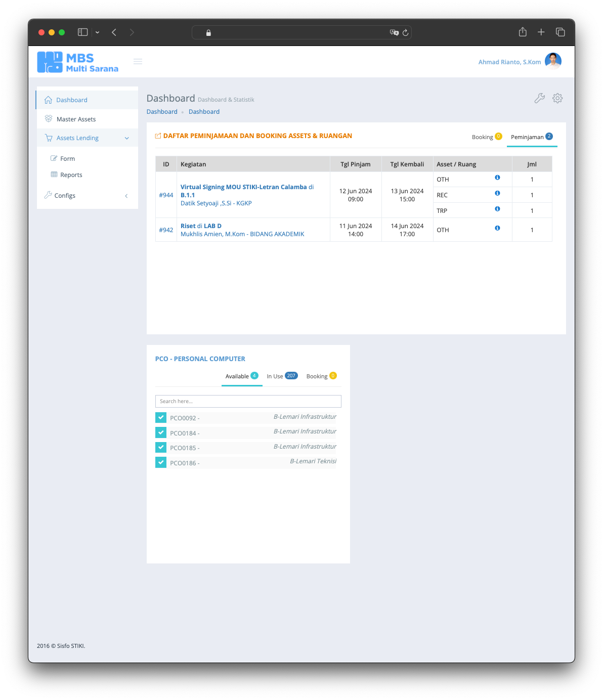The image size is (603, 700).
Task: Click the info icon in the REC row
Action: [x=497, y=193]
